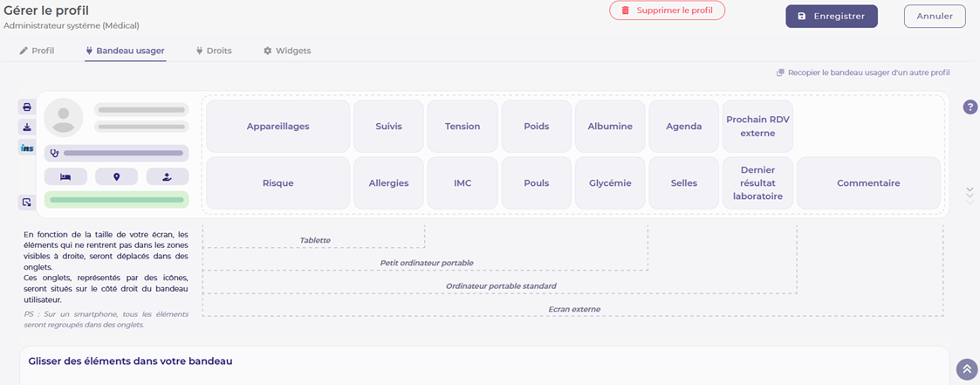
Task: Click the user avatar placeholder
Action: [x=64, y=118]
